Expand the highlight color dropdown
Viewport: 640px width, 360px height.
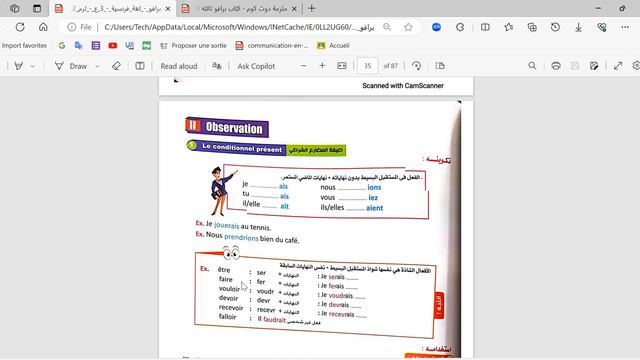point(33,66)
